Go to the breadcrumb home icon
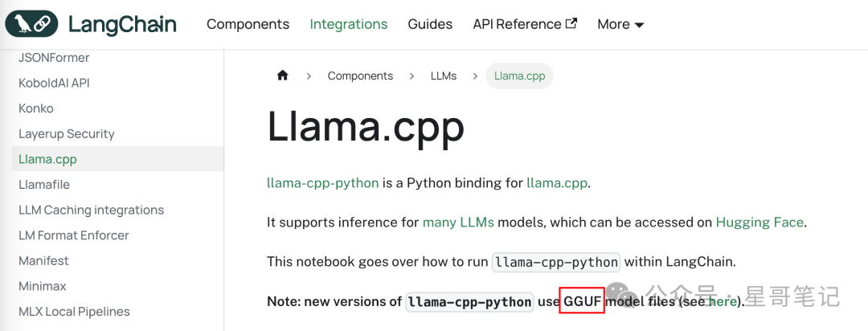The height and width of the screenshot is (331, 868). [x=283, y=76]
